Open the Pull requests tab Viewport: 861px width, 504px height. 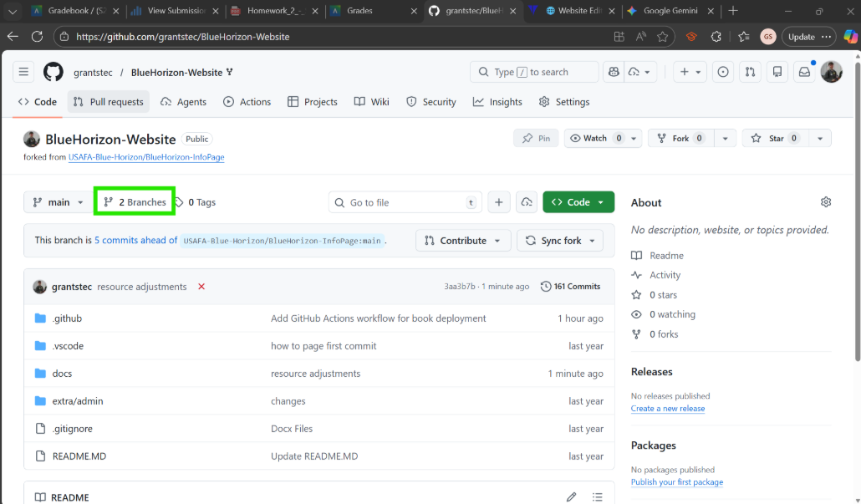tap(108, 102)
